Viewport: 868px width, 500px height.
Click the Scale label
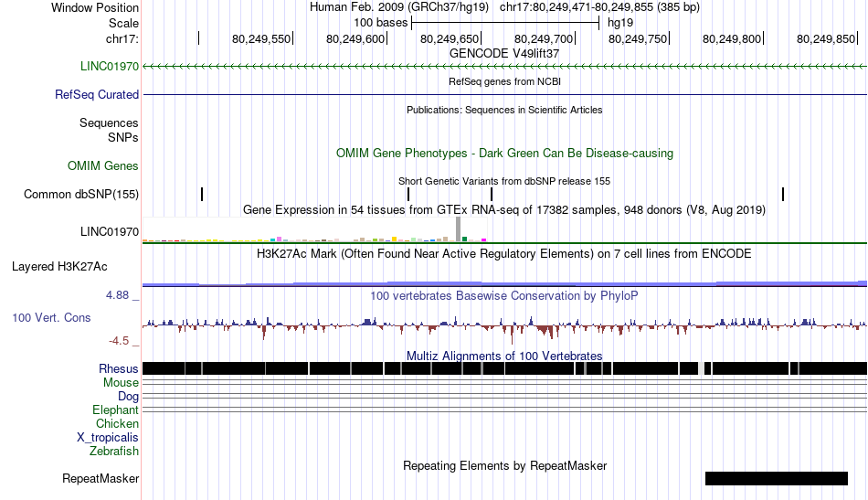click(x=124, y=23)
